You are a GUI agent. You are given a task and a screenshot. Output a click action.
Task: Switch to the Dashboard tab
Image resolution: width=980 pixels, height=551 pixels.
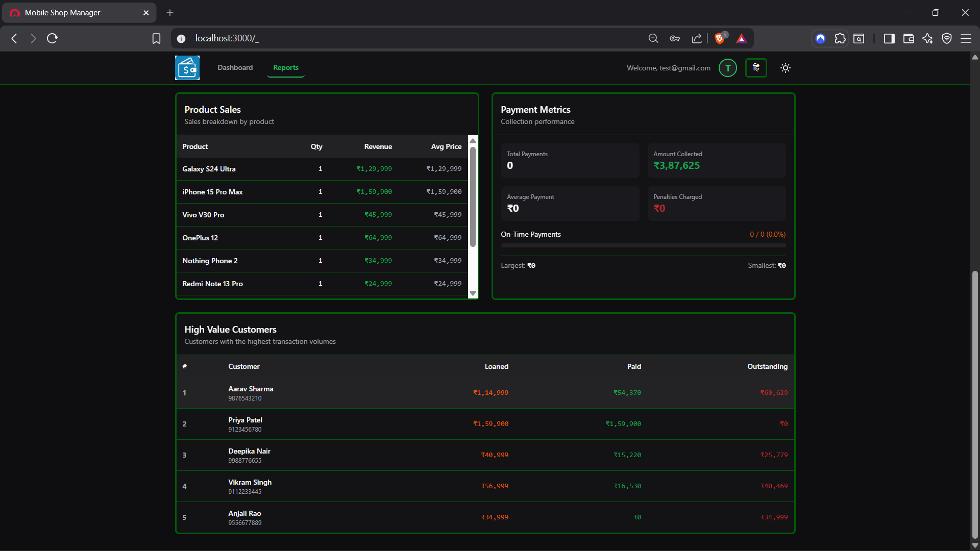(x=235, y=67)
